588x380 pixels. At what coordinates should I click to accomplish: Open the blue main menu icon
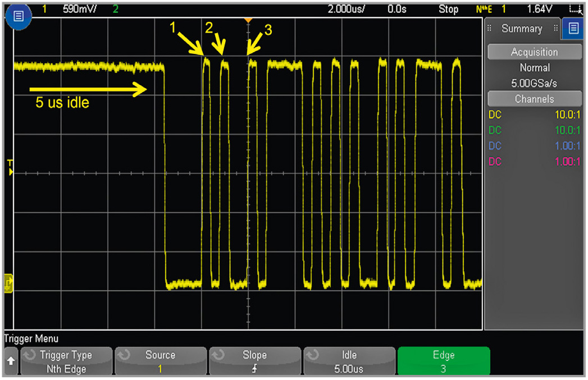click(17, 17)
